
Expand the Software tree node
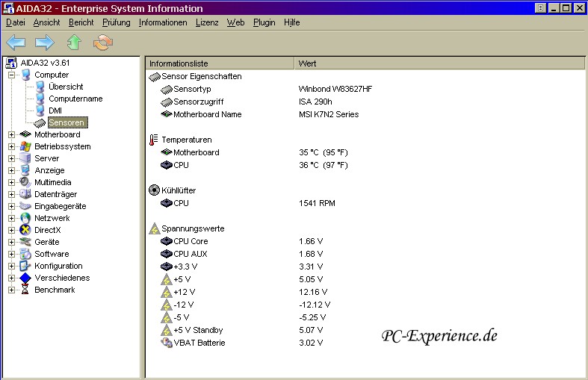point(12,254)
